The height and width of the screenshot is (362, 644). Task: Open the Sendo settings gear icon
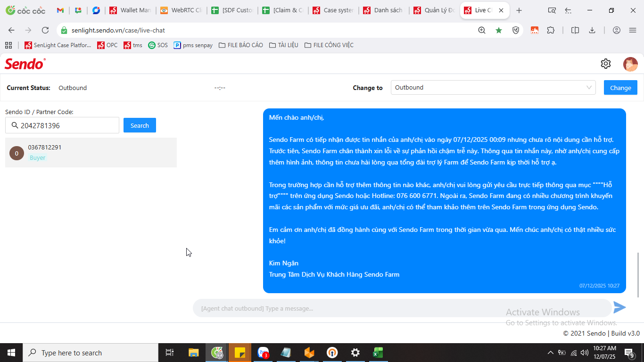[x=606, y=64]
